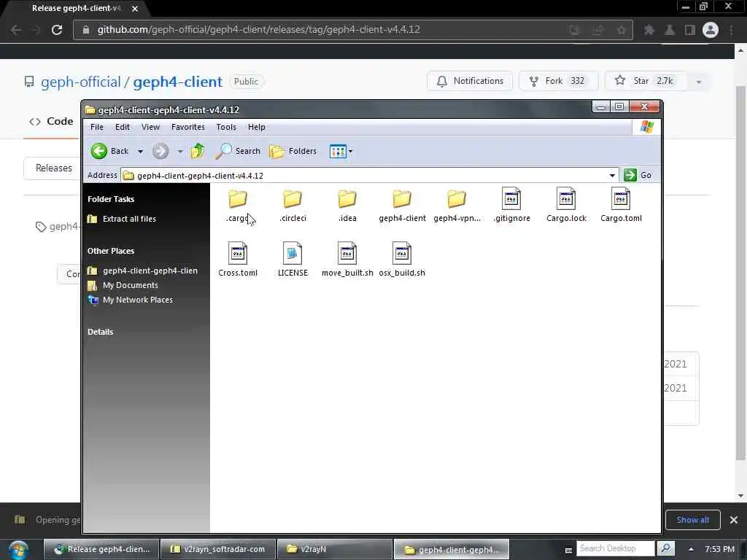This screenshot has width=747, height=560.
Task: Click the Windows Start orb
Action: (x=18, y=550)
